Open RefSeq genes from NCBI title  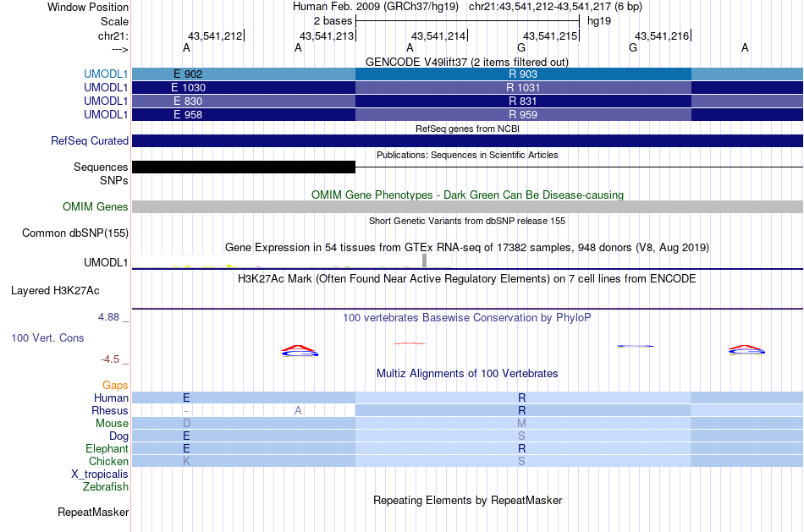pos(467,129)
